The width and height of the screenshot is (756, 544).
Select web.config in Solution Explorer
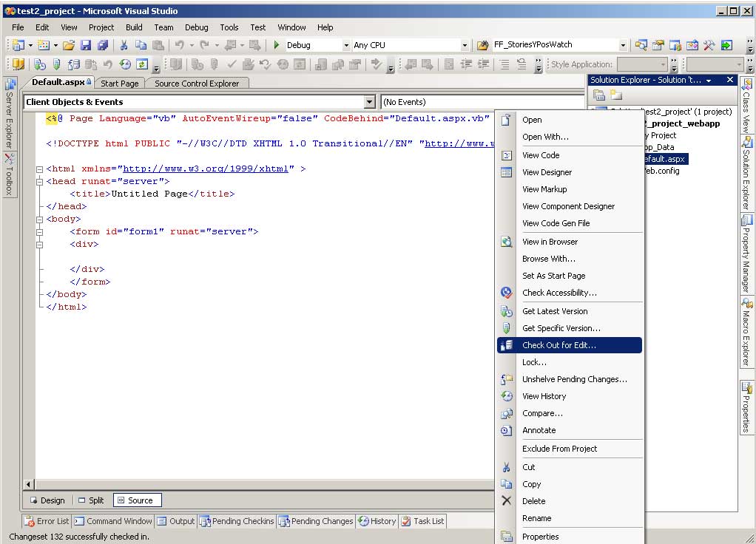pyautogui.click(x=662, y=171)
